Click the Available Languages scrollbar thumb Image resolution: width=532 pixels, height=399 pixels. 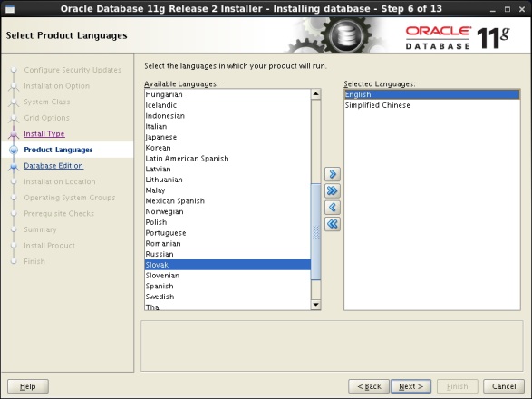point(316,232)
